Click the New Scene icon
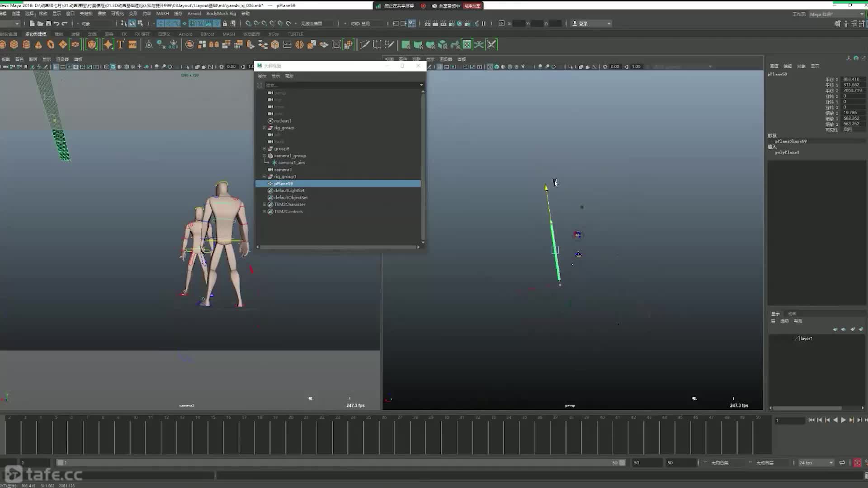Viewport: 868px width, 488px height. pyautogui.click(x=32, y=23)
